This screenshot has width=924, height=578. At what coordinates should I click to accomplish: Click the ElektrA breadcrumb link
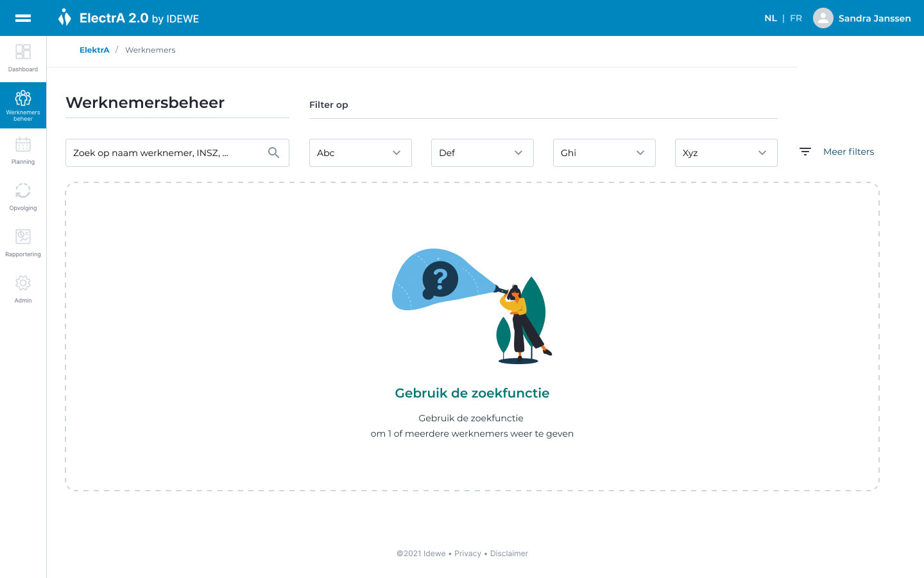94,50
